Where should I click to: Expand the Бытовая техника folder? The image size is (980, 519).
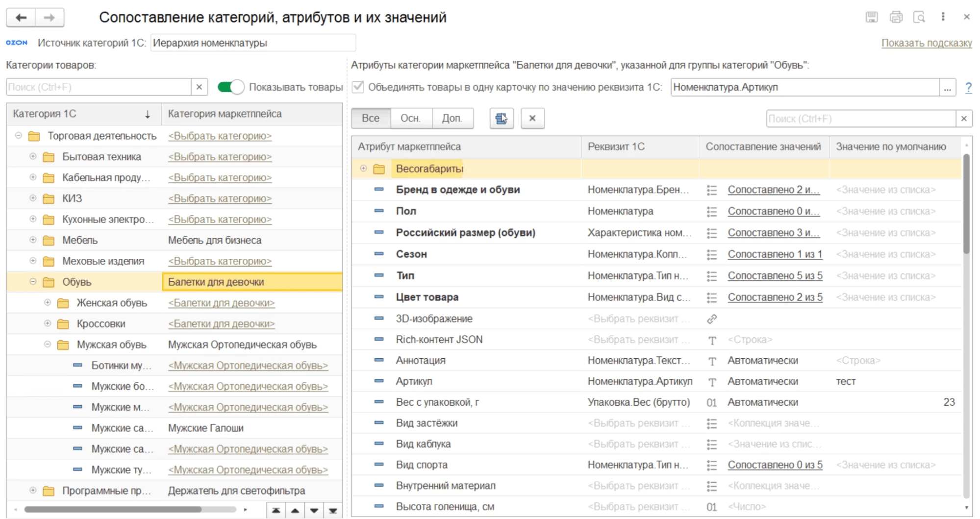(x=33, y=157)
